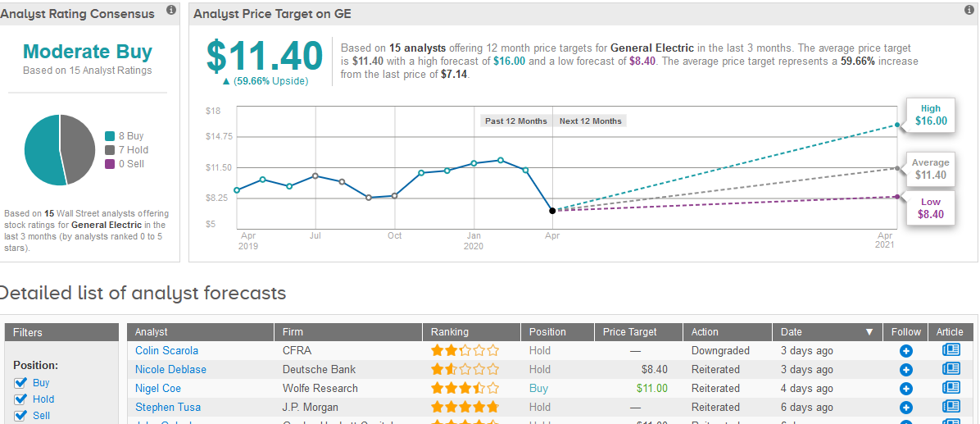Click the Past 12 Months chart label
Viewport: 980px width, 424px height.
(x=515, y=121)
